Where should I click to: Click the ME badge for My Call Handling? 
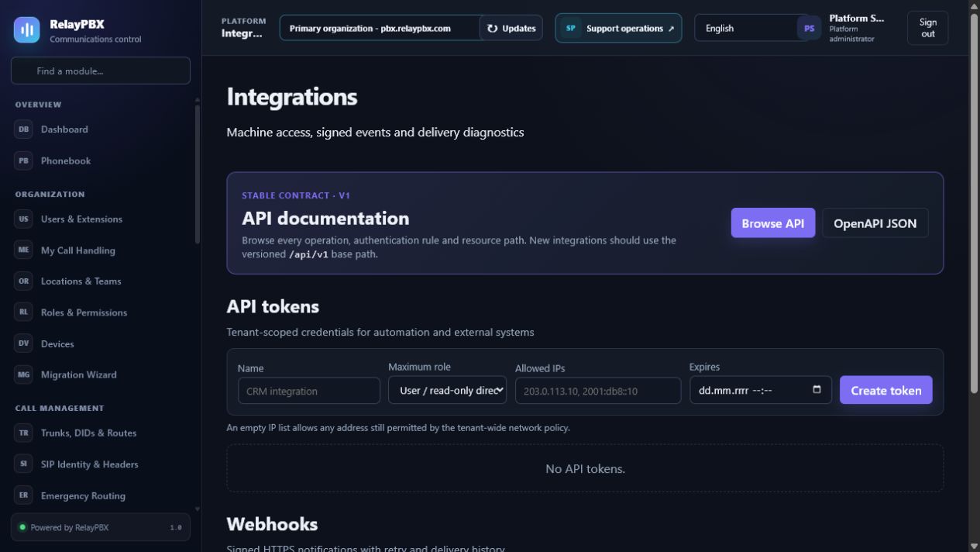pos(23,250)
